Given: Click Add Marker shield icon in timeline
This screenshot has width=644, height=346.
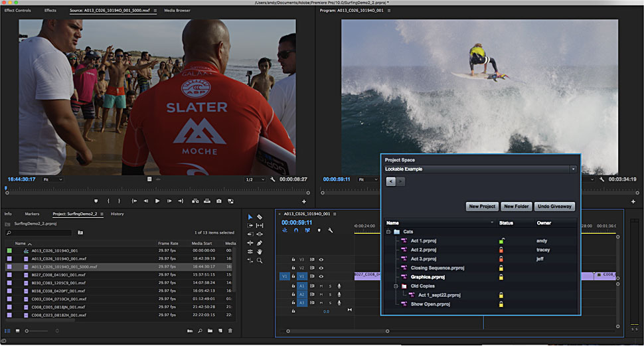Looking at the screenshot, I should click(319, 230).
